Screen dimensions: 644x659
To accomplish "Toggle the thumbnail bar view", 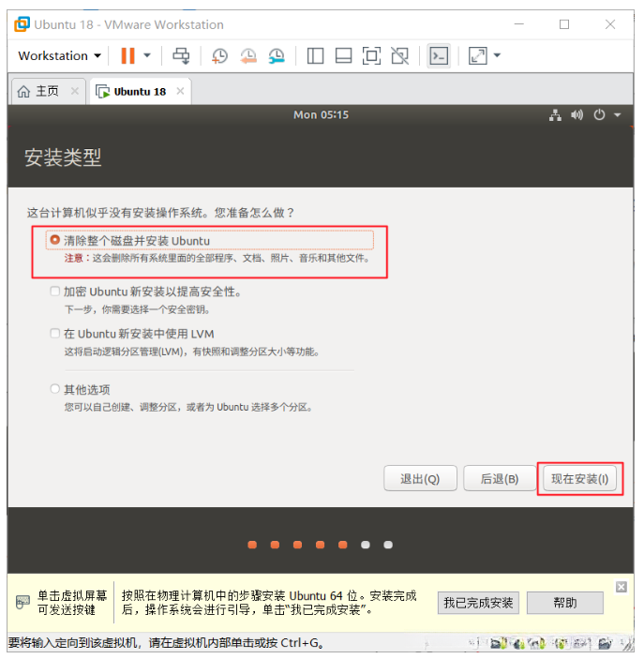I will coord(343,55).
